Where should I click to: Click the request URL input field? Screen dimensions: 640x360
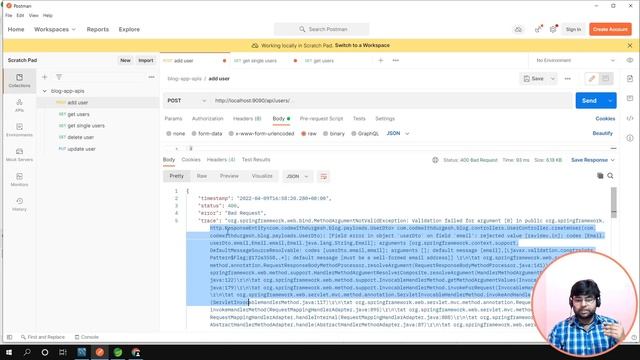coord(392,100)
